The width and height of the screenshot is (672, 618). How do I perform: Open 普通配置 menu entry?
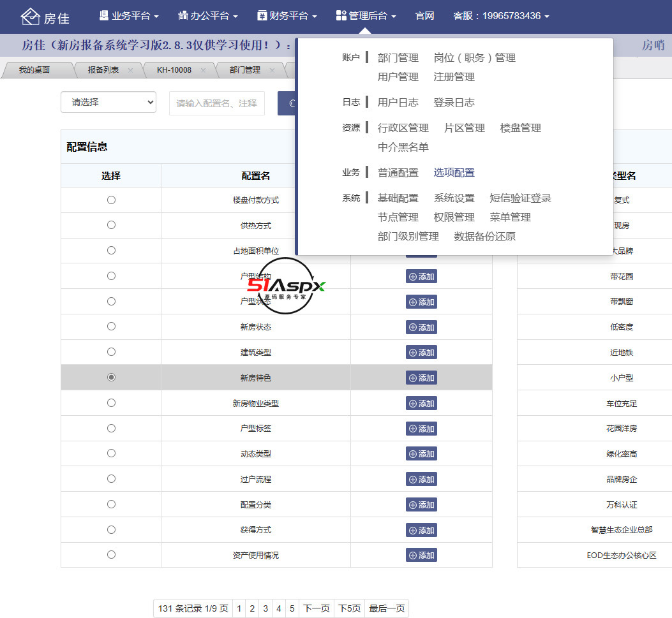click(x=398, y=173)
